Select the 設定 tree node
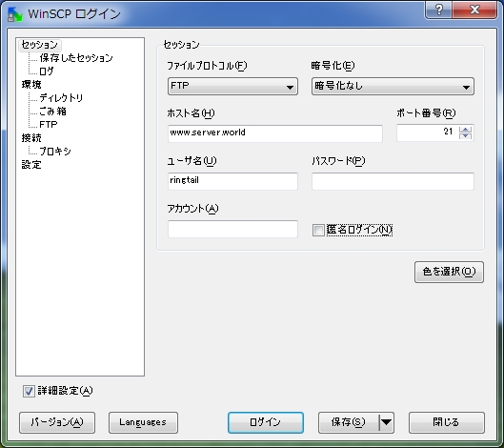The height and width of the screenshot is (448, 504). tap(31, 165)
